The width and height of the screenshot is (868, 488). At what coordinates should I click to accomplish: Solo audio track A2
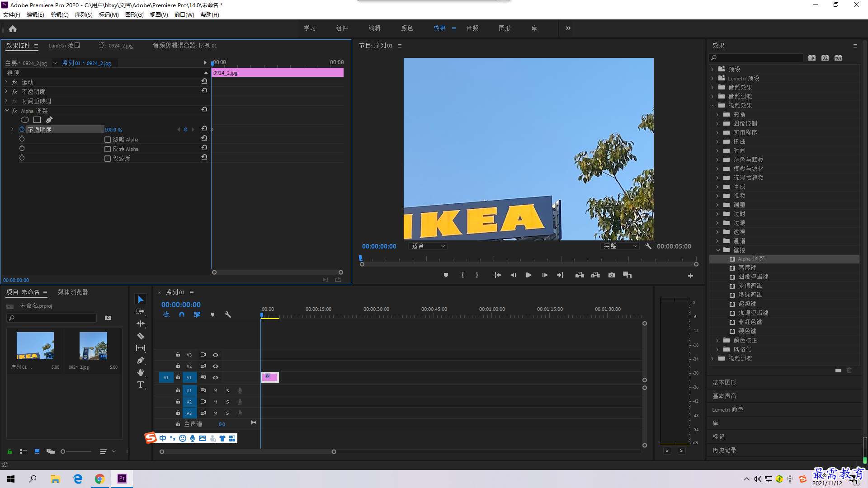click(227, 402)
